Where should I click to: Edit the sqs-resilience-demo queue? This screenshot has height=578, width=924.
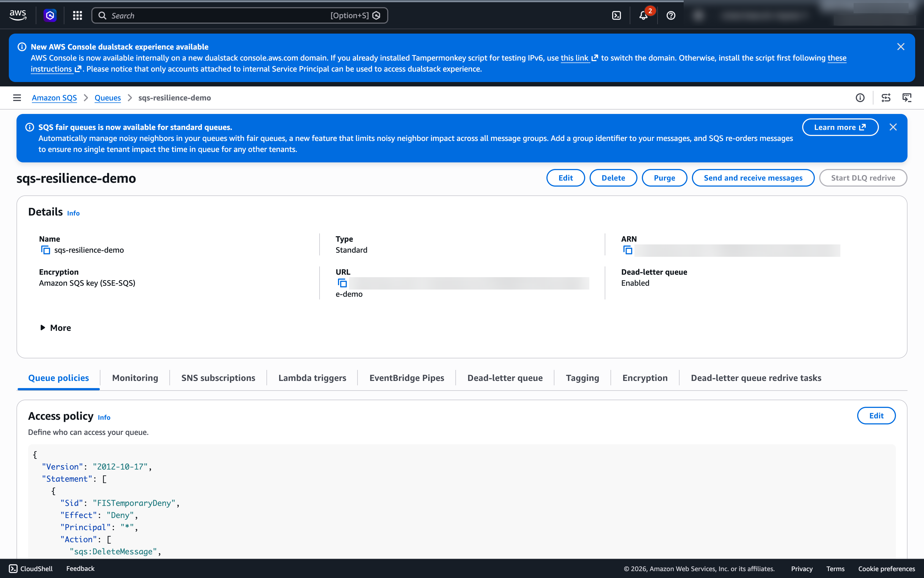565,178
